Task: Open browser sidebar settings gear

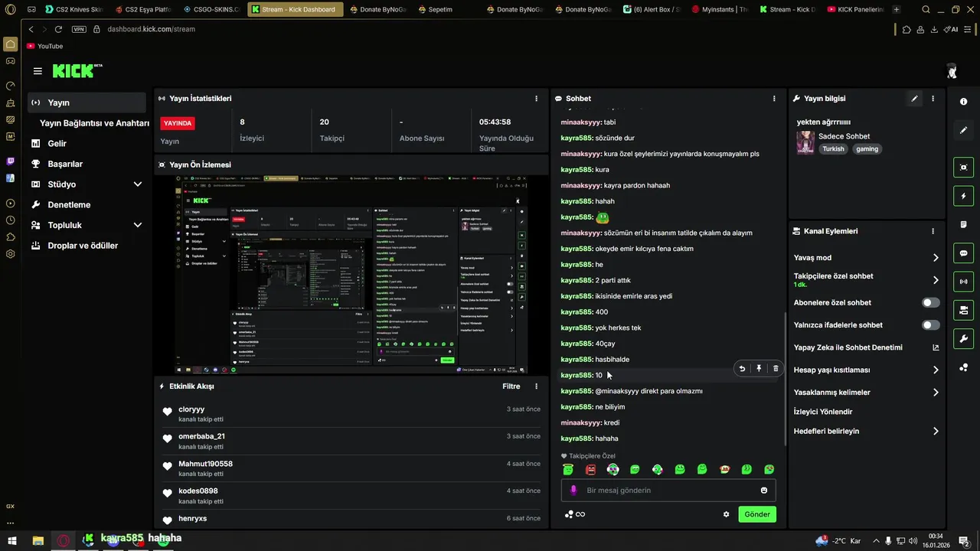Action: coord(10,254)
